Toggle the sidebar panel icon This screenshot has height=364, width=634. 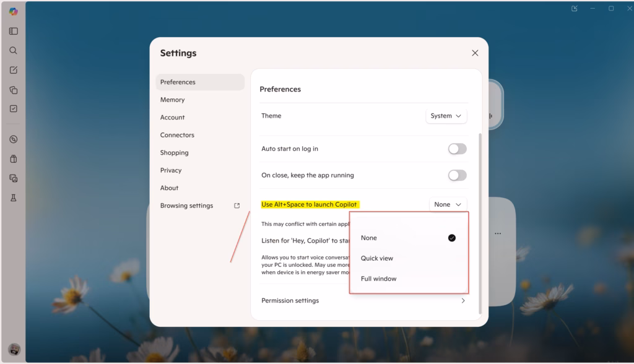point(13,31)
